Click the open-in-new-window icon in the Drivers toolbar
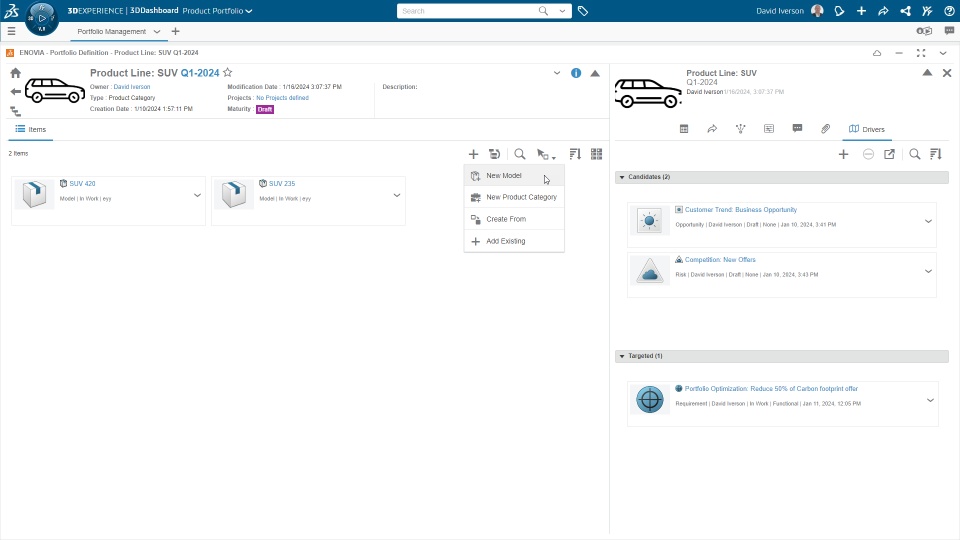Viewport: 960px width, 540px height. (x=890, y=154)
